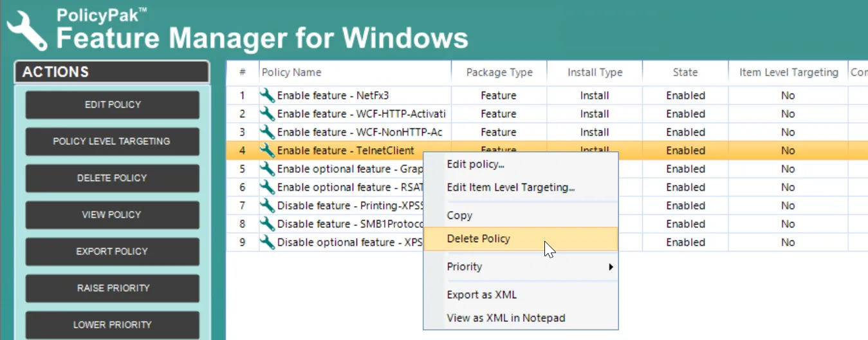Expand the Priority submenu arrow
Viewport: 868px width, 340px height.
click(611, 267)
